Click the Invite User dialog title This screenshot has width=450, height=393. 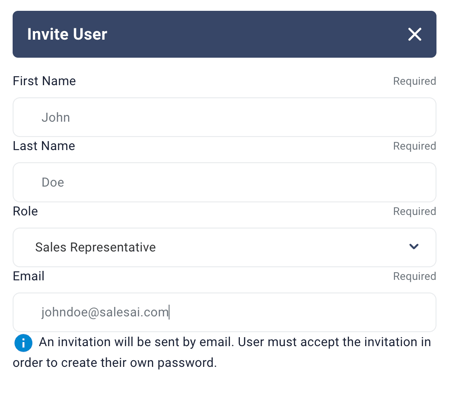tap(67, 34)
